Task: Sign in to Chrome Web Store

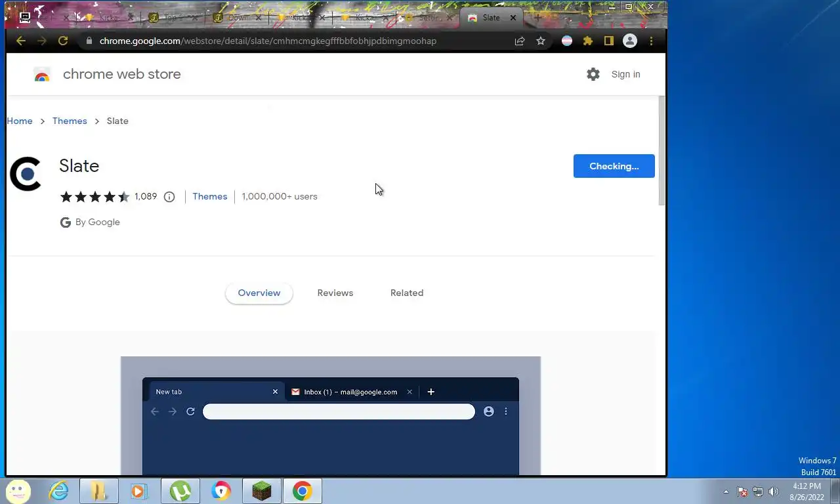Action: click(625, 74)
